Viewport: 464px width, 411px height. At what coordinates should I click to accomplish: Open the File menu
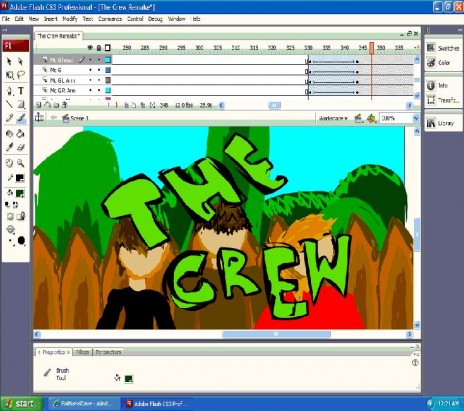coord(6,19)
